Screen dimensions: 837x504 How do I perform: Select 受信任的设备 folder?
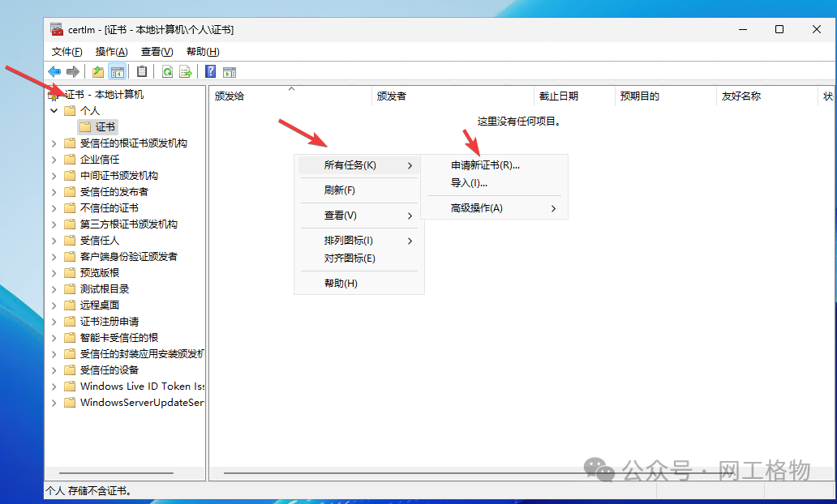coord(101,370)
